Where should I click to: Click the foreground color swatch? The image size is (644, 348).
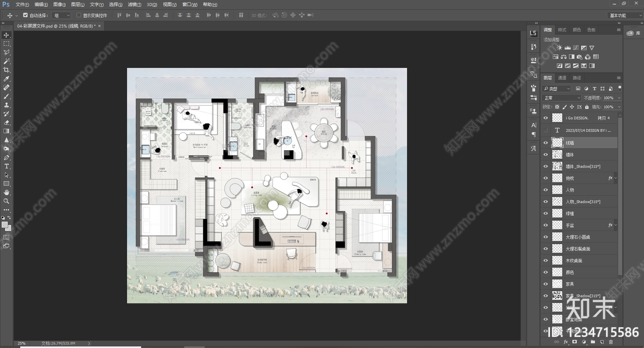click(4, 225)
